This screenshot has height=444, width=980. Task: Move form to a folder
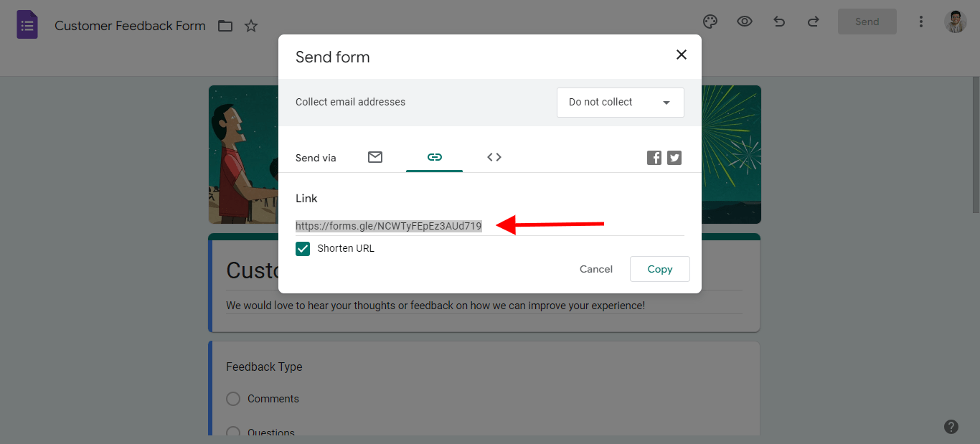click(x=225, y=25)
